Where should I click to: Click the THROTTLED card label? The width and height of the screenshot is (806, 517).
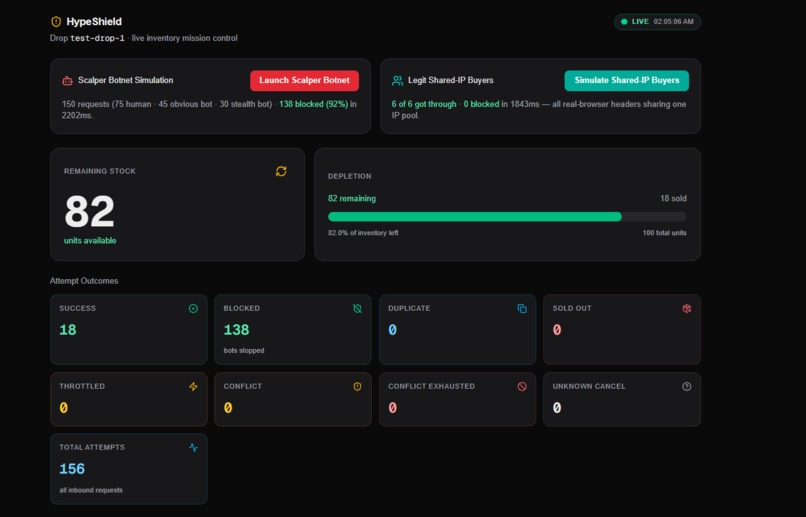coord(82,386)
